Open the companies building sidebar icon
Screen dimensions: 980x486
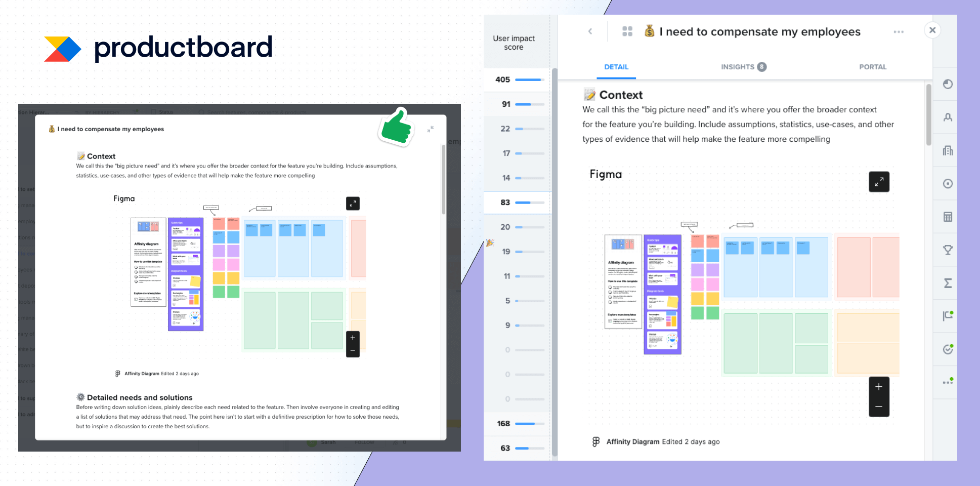(948, 150)
